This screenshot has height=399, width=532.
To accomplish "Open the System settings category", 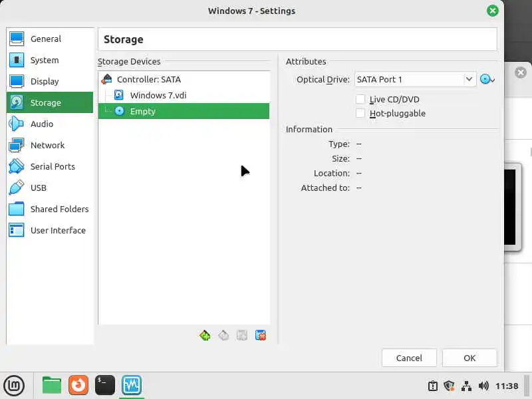I will pos(49,60).
